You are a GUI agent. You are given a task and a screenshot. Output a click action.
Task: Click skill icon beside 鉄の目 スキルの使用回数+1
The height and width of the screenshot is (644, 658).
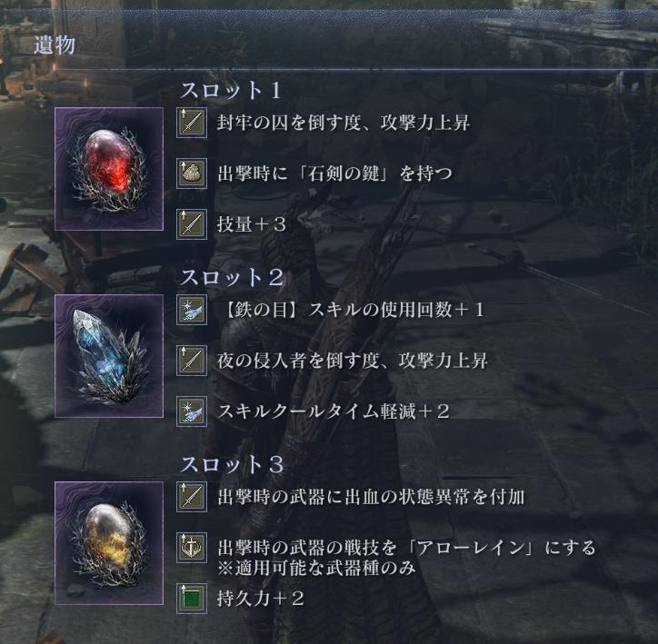[x=192, y=310]
